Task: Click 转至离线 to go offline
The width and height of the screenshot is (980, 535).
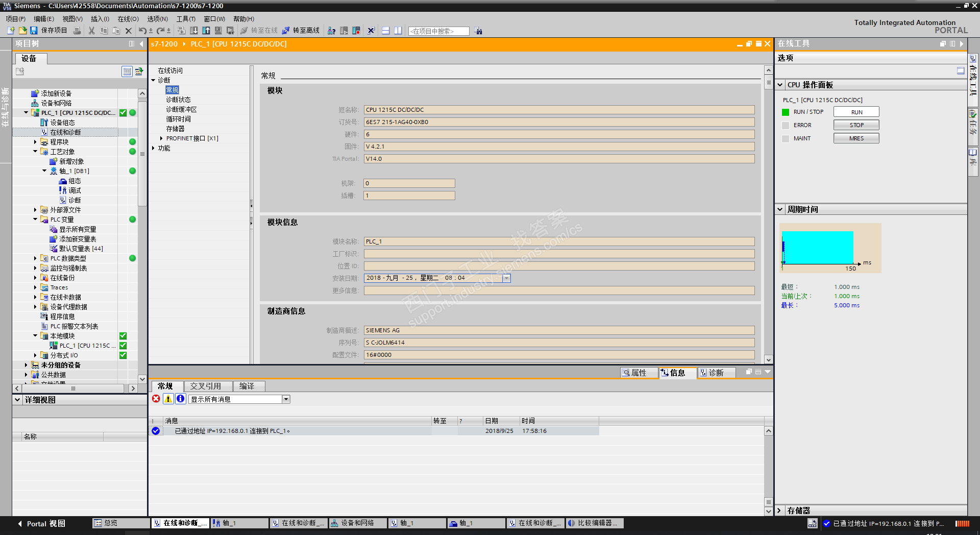Action: (x=301, y=31)
